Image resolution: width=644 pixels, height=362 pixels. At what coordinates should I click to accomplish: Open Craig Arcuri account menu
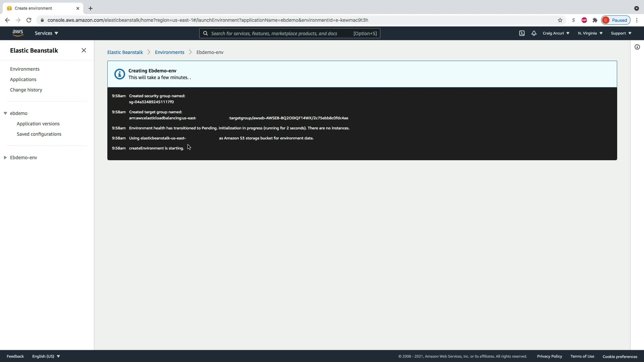(556, 33)
